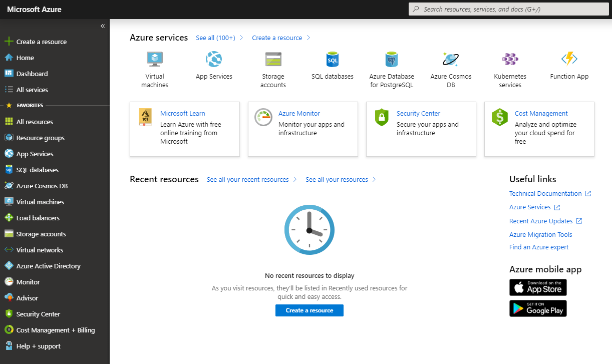The width and height of the screenshot is (612, 364).
Task: Click the Load balancers diamond icon
Action: tap(9, 218)
